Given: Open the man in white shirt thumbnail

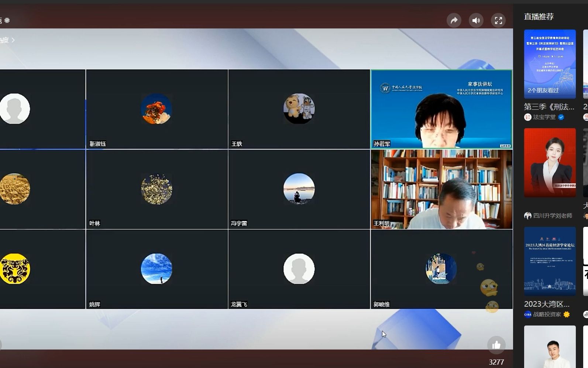Looking at the screenshot, I should tap(550, 347).
